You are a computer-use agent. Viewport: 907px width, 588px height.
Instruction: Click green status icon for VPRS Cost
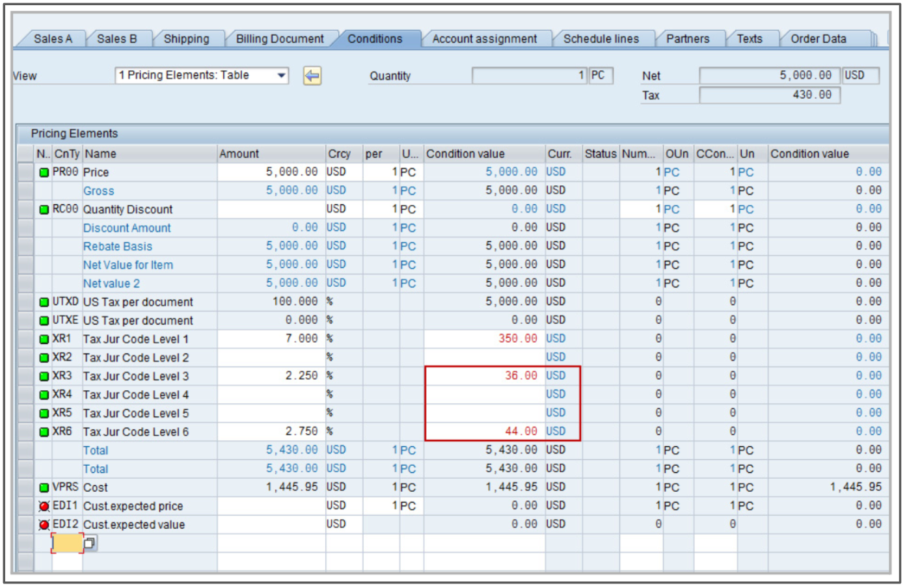(x=44, y=488)
